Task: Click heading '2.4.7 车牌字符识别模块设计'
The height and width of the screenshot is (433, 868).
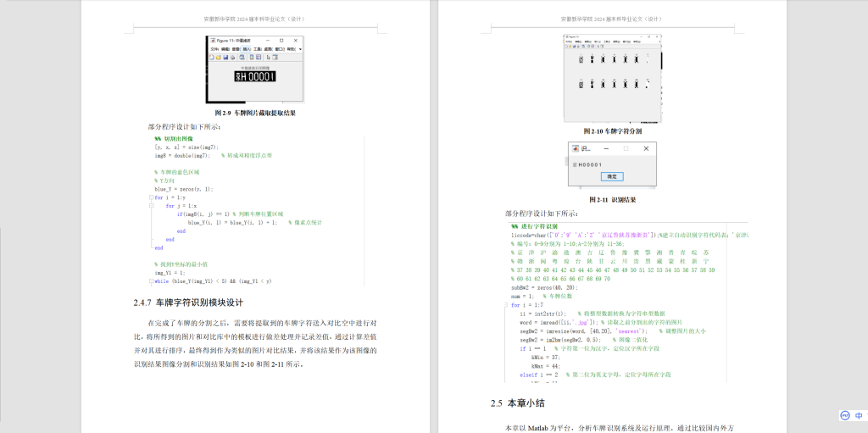Action: (188, 303)
